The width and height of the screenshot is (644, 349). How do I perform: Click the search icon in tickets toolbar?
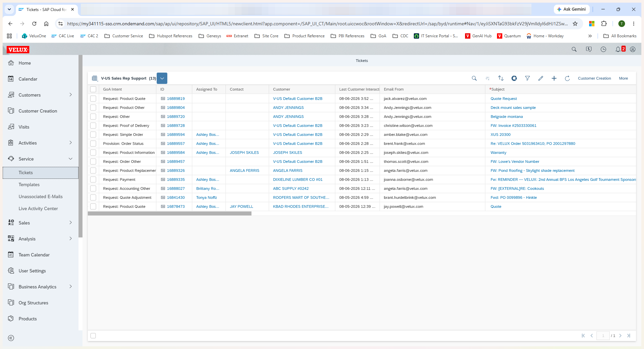coord(474,78)
